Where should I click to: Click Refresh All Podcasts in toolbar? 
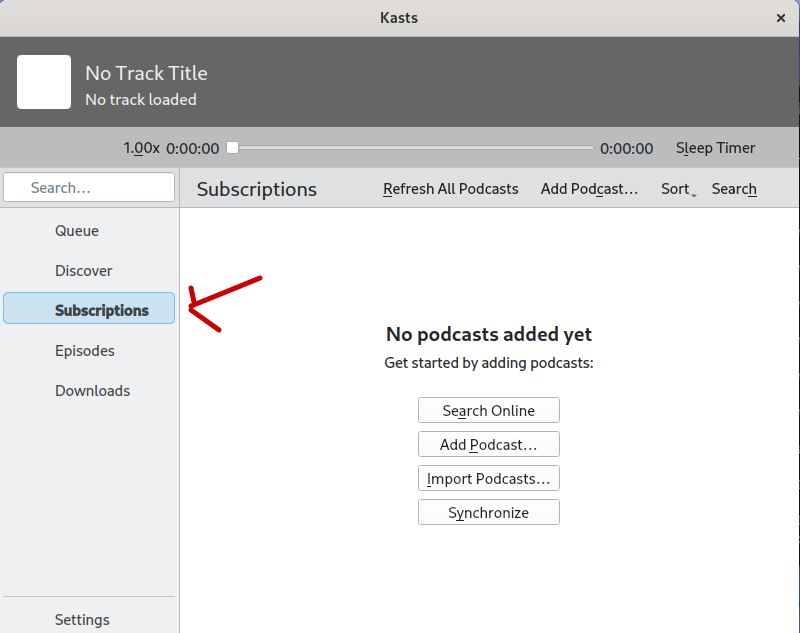(451, 189)
